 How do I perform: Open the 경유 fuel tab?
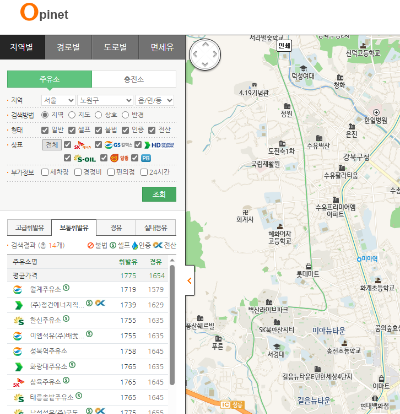tap(116, 228)
